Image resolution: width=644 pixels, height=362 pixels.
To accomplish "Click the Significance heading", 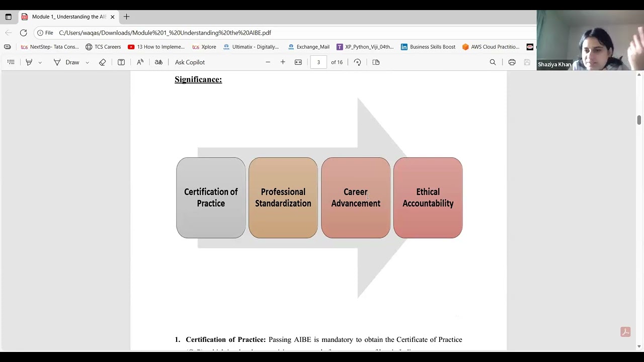I will 198,79.
